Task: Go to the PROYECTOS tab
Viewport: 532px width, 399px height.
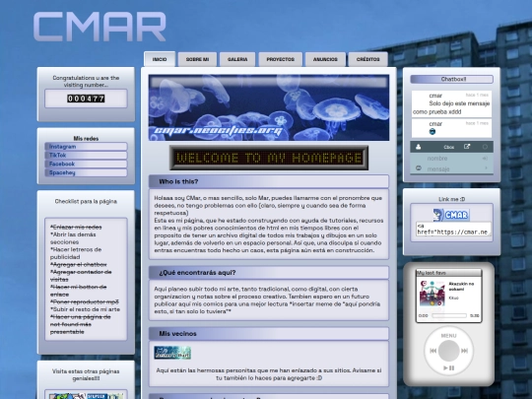Action: [280, 59]
